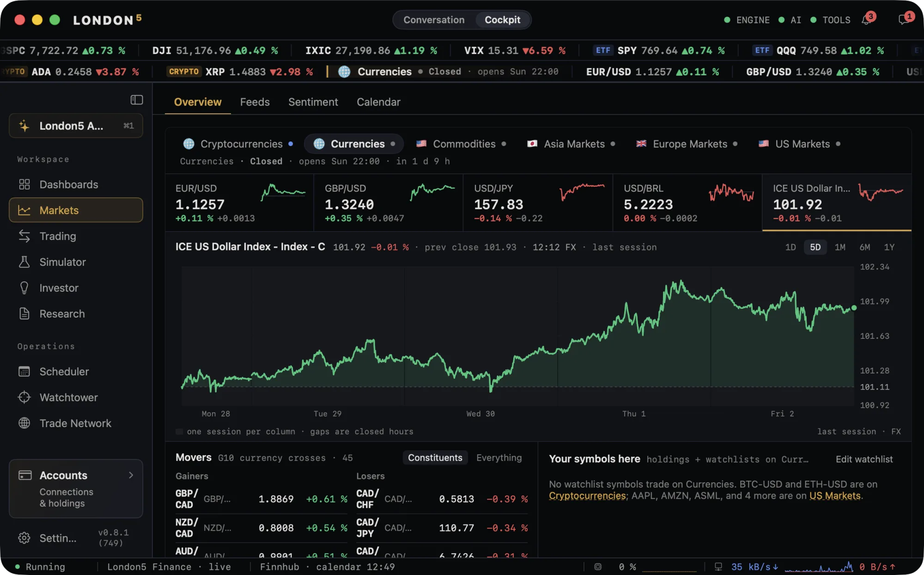Viewport: 924px width, 575px height.
Task: Select the 6M chart range
Action: pyautogui.click(x=864, y=247)
